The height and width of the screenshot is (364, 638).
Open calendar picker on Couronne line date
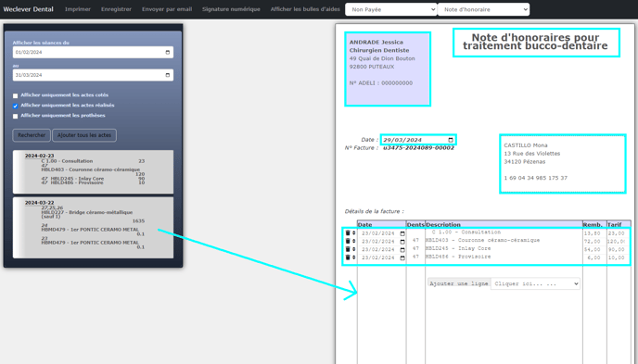point(402,242)
